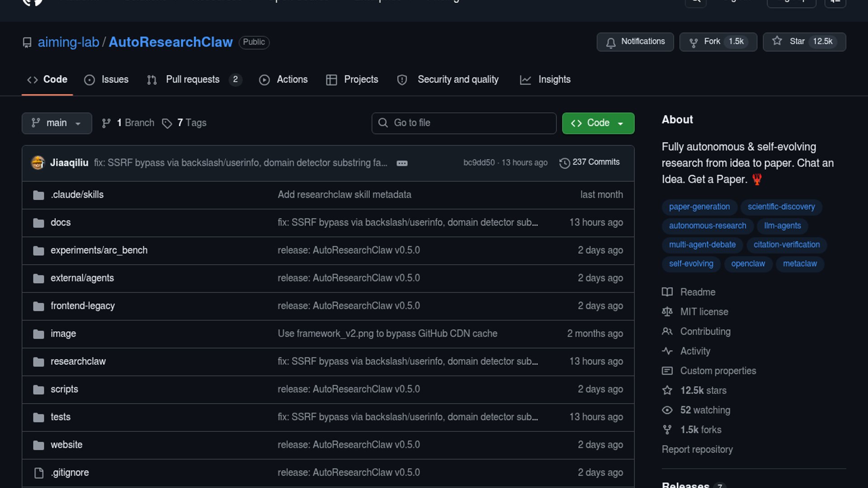Switch to the Code tab
Image resolution: width=868 pixels, height=488 pixels.
[47, 80]
